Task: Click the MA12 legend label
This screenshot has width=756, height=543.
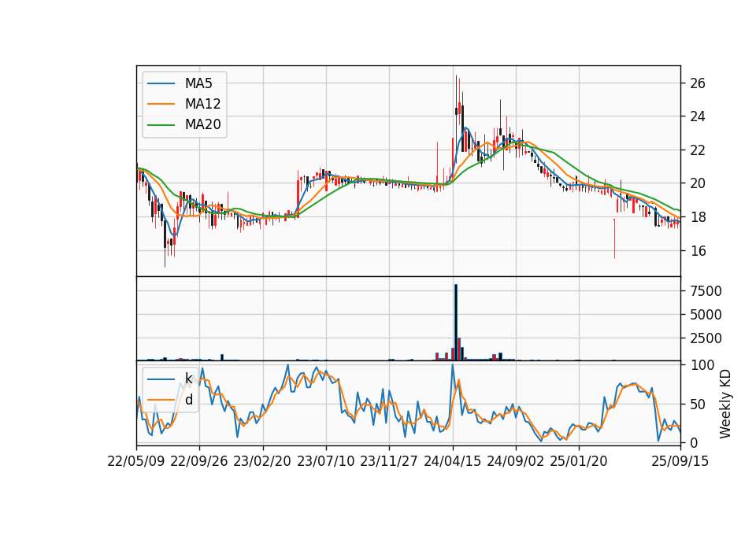Action: point(202,104)
